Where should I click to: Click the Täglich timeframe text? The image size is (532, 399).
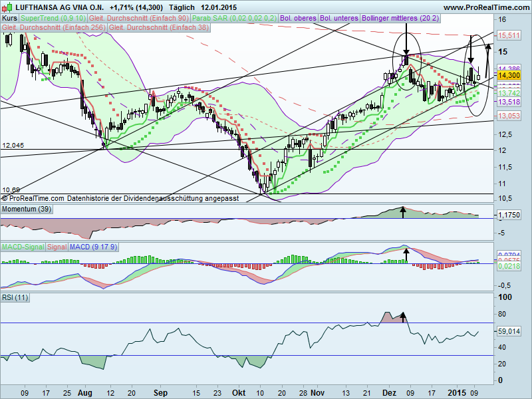click(x=182, y=7)
